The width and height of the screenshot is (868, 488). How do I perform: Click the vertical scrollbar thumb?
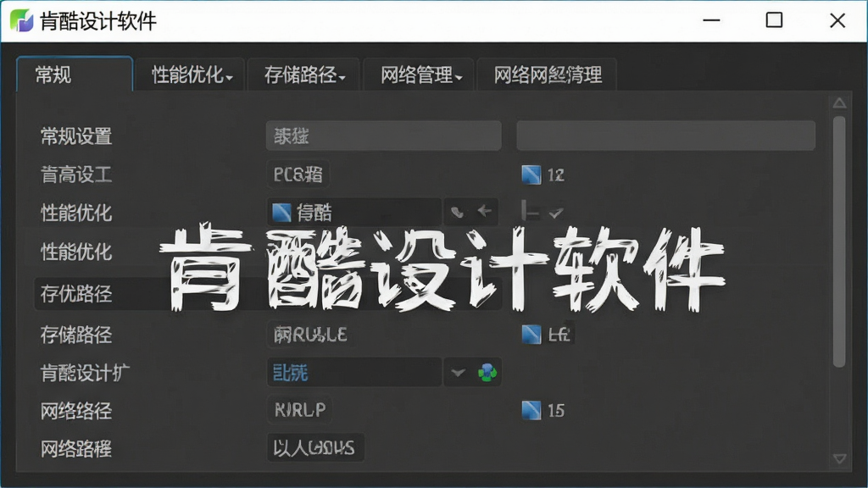[x=839, y=241]
